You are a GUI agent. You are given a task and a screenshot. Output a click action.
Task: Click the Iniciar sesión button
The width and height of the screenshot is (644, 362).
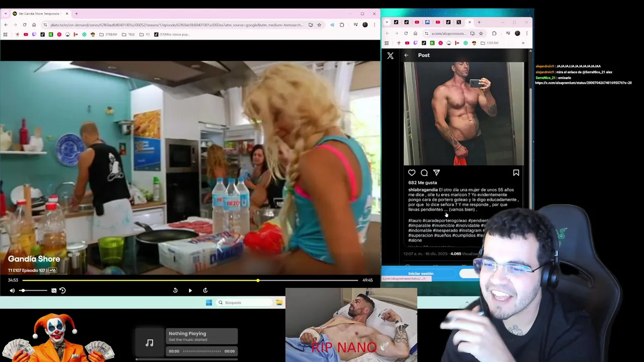(421, 274)
